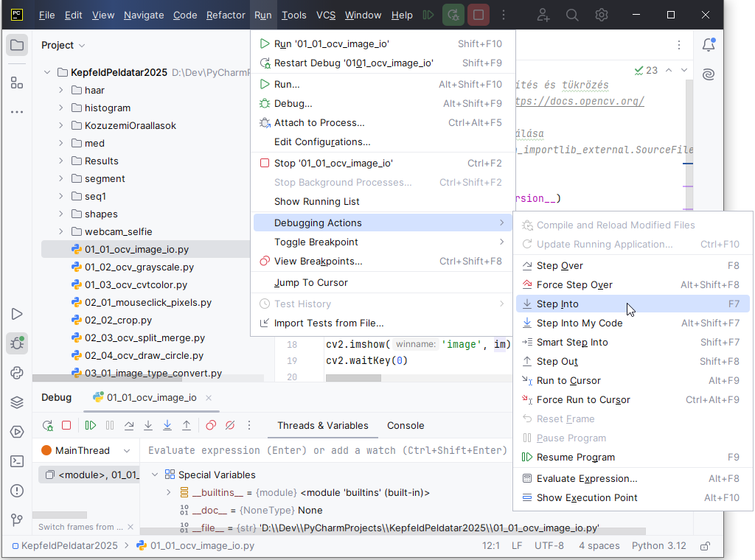
Task: Open the Terminal sidebar icon
Action: [17, 461]
